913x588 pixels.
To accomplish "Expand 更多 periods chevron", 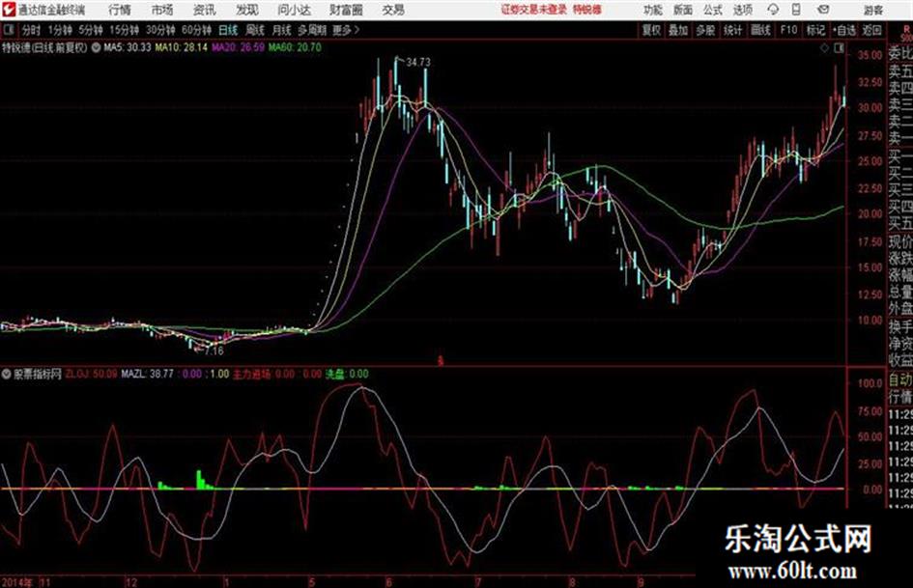I will (x=357, y=30).
